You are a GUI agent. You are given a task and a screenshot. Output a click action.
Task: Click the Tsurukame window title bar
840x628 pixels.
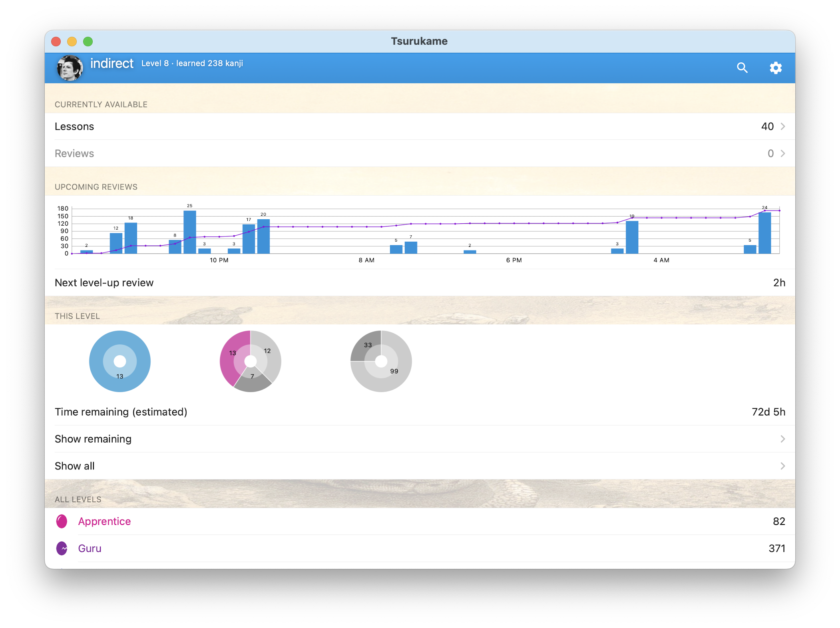419,41
